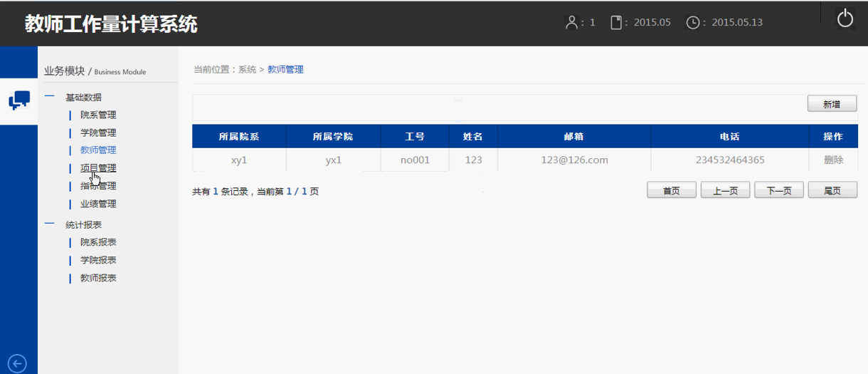Go to next page with 下一页
This screenshot has width=868, height=374.
coord(779,190)
